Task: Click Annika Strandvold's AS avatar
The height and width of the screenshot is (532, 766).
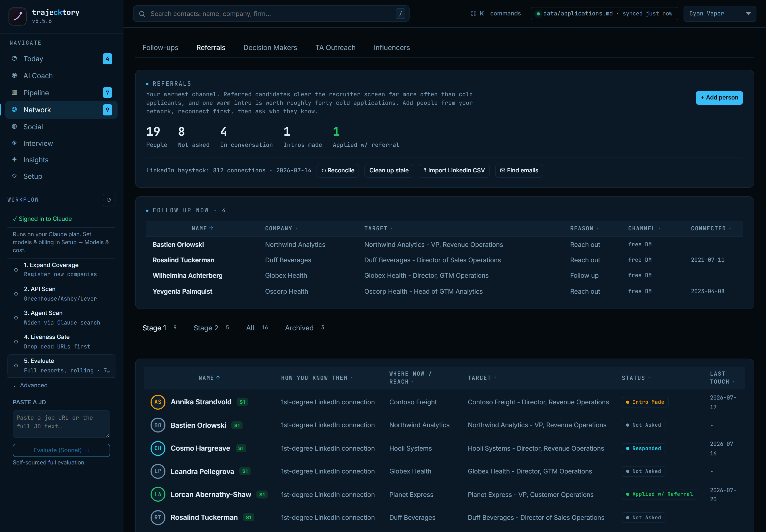Action: click(158, 402)
